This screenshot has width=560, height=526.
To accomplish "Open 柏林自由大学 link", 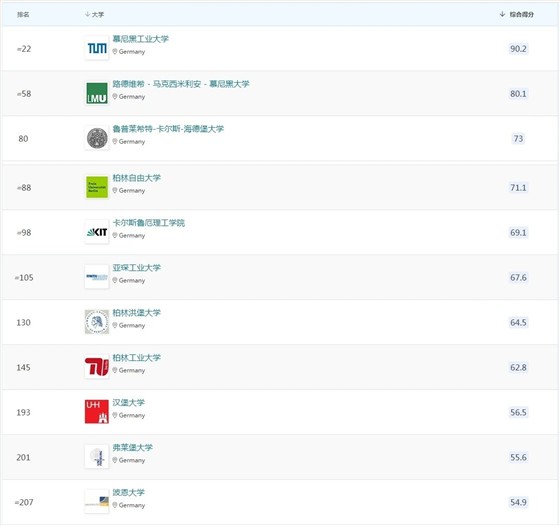I will coord(136,178).
